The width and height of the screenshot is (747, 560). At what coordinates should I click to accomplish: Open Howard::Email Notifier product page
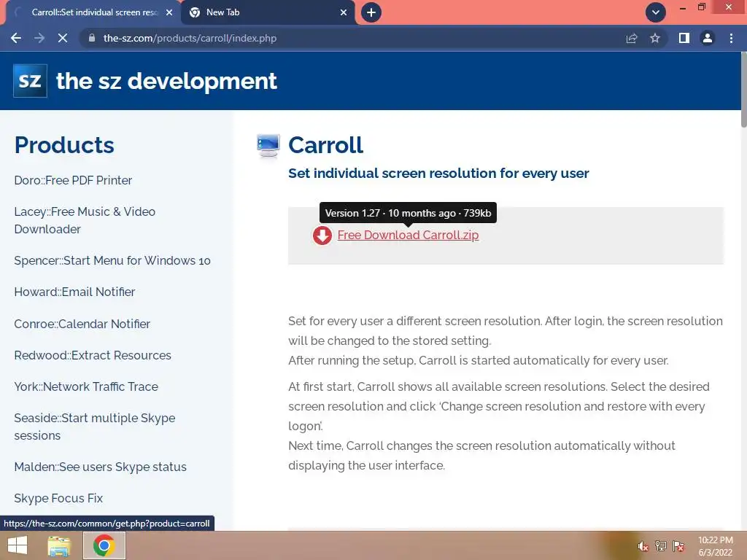pyautogui.click(x=74, y=292)
